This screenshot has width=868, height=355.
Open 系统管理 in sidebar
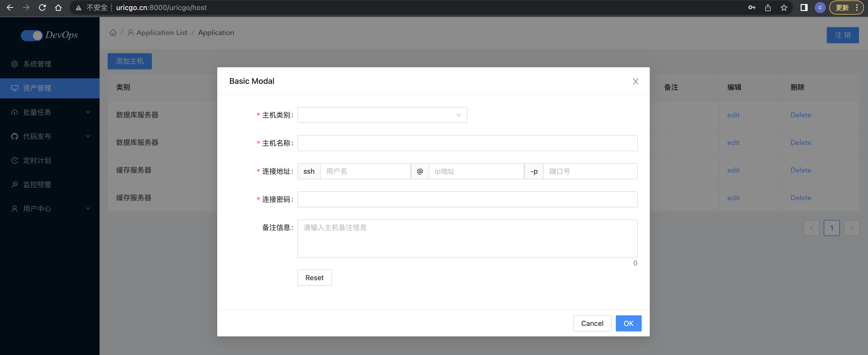(37, 64)
